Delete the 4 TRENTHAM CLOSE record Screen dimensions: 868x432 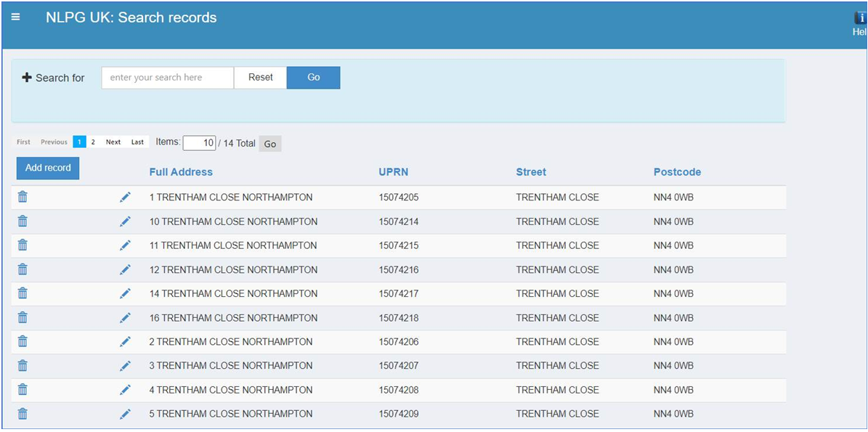tap(23, 389)
